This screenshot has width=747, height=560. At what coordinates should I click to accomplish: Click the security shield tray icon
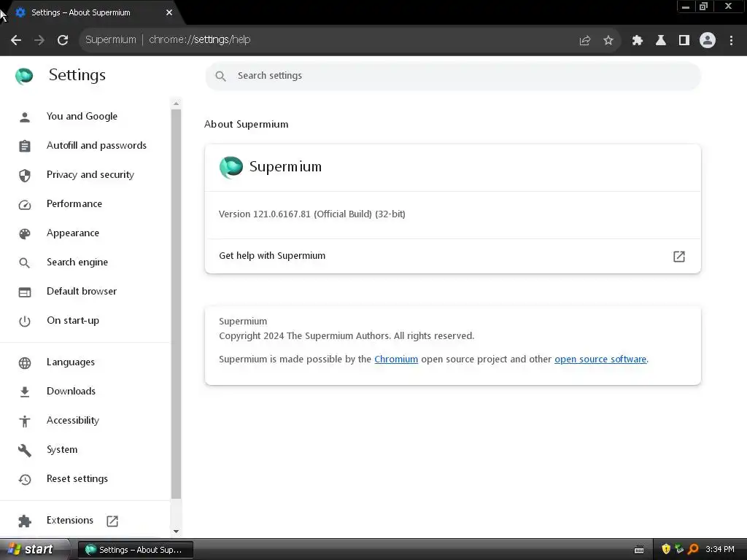click(666, 550)
